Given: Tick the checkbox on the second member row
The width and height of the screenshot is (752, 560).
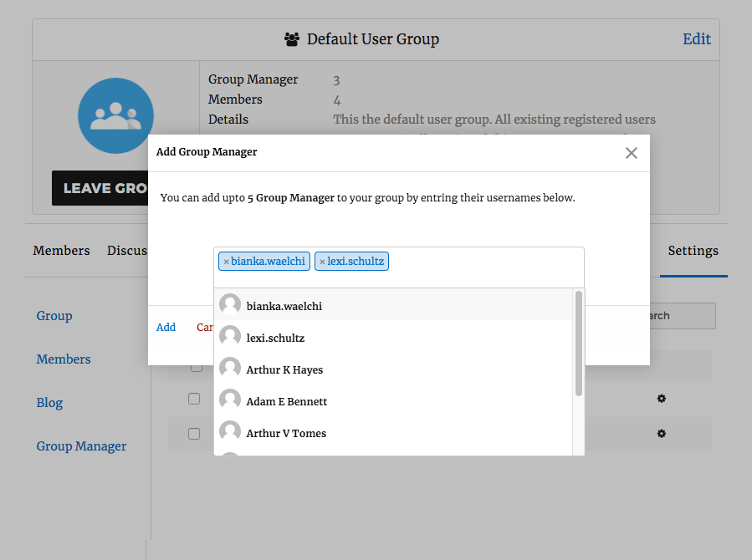Looking at the screenshot, I should [x=194, y=399].
